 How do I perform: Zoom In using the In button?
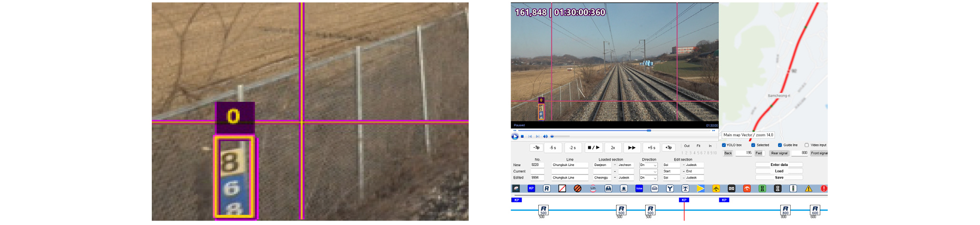710,146
